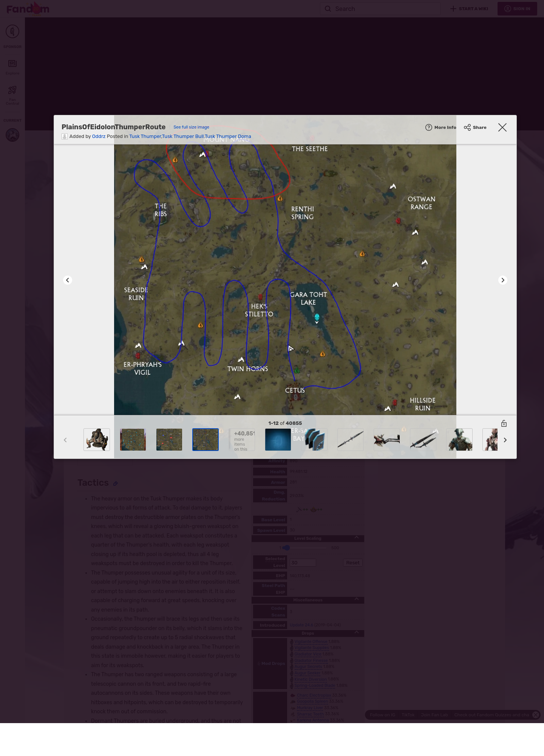Click the unlock icon above the thumbnail strip

point(504,423)
